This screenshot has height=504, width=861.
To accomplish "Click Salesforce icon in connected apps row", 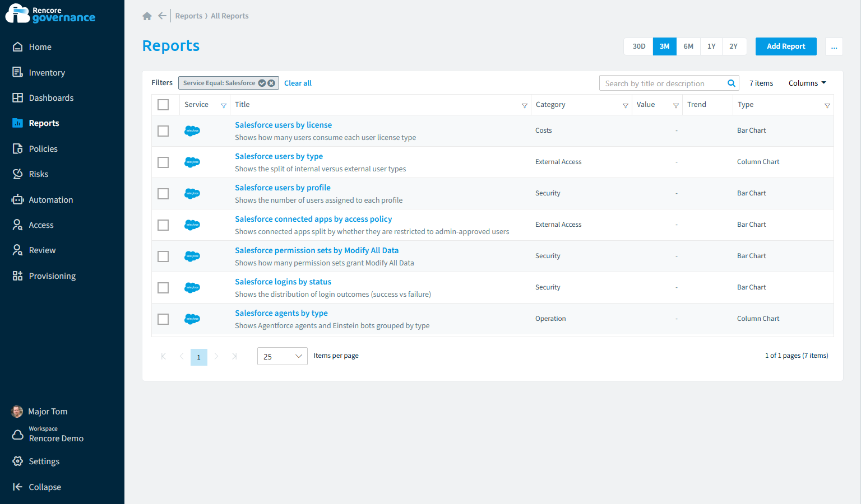I will pyautogui.click(x=192, y=225).
